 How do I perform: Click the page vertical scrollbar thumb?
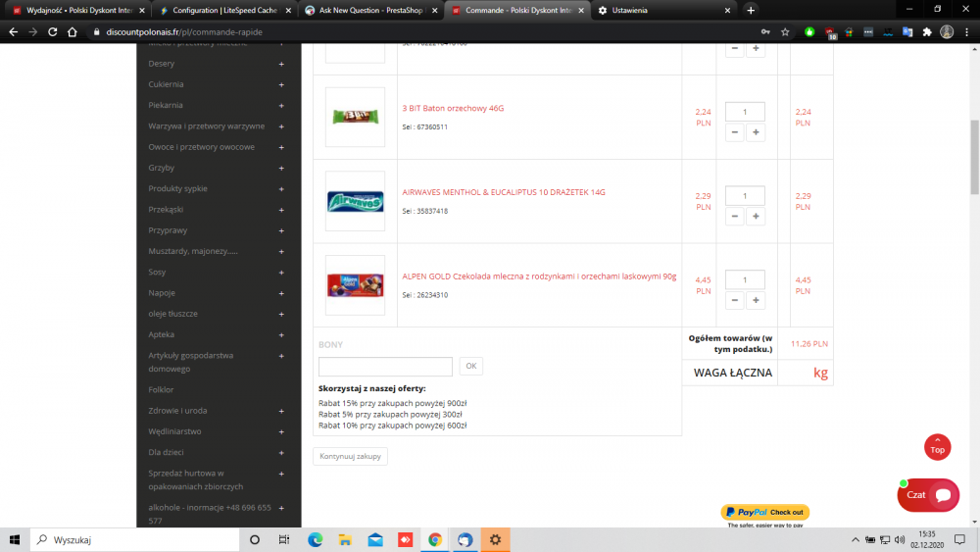point(974,157)
